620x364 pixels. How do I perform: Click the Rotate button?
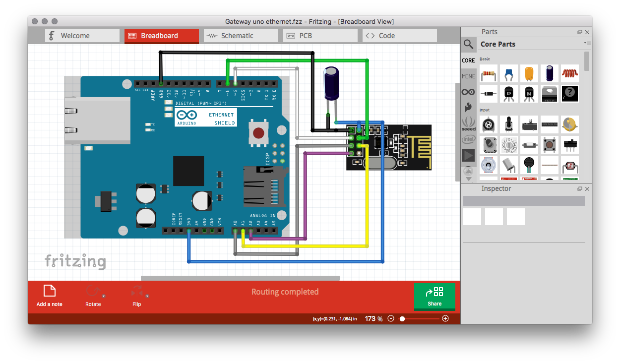coord(93,296)
